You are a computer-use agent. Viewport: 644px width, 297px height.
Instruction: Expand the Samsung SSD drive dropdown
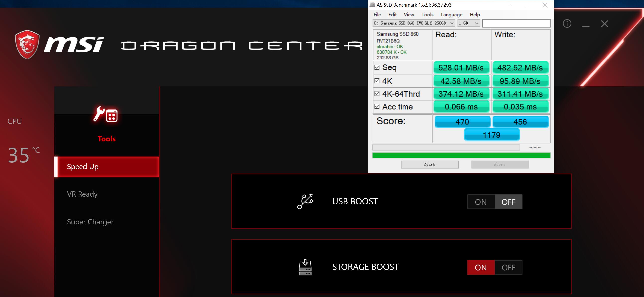(x=452, y=23)
